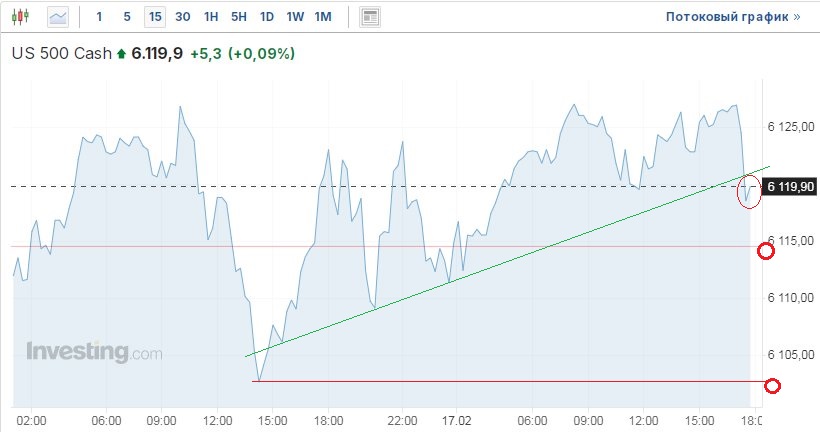Click the red circle near 6 115,00

pos(766,250)
